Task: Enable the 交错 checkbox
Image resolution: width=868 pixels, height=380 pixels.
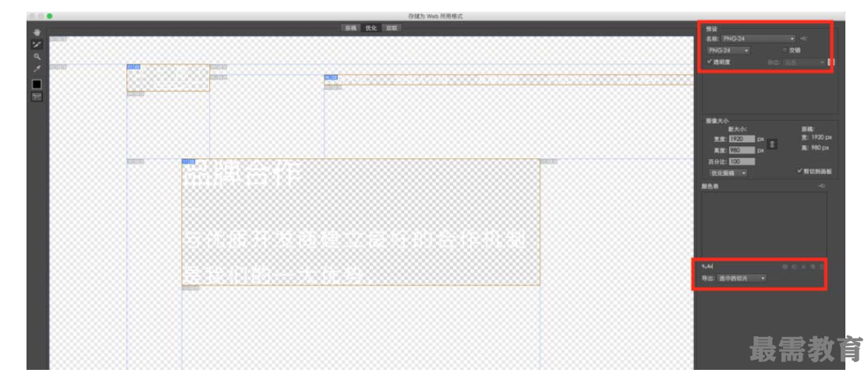Action: click(x=785, y=51)
